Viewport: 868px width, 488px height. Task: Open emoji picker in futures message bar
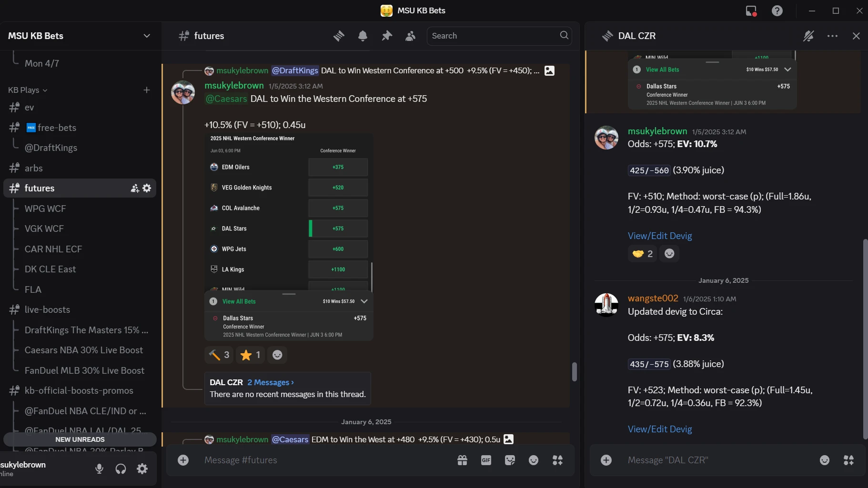[x=534, y=460]
